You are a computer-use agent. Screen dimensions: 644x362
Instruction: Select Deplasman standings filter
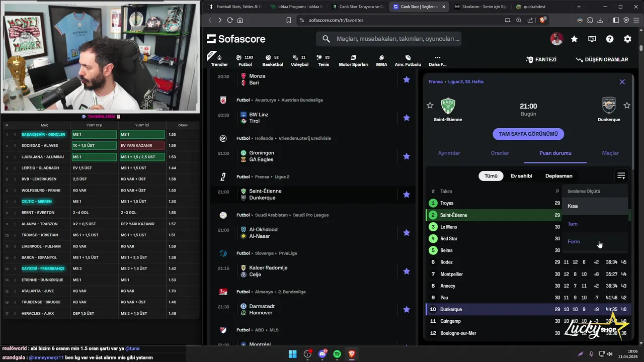558,176
